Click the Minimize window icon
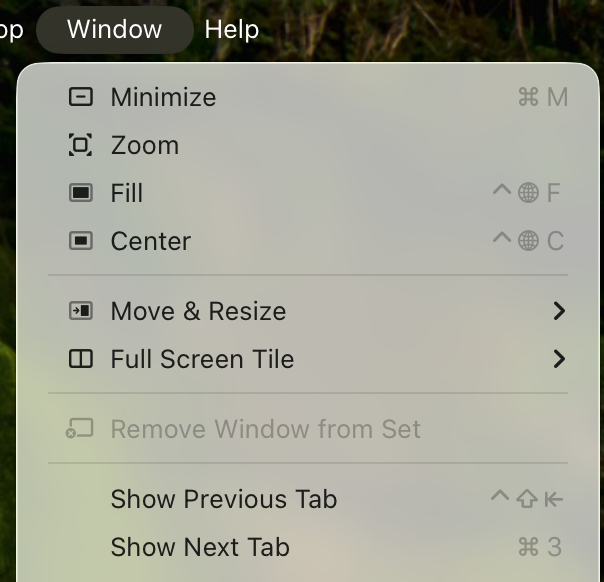Screen dimensions: 604x582 [x=80, y=97]
